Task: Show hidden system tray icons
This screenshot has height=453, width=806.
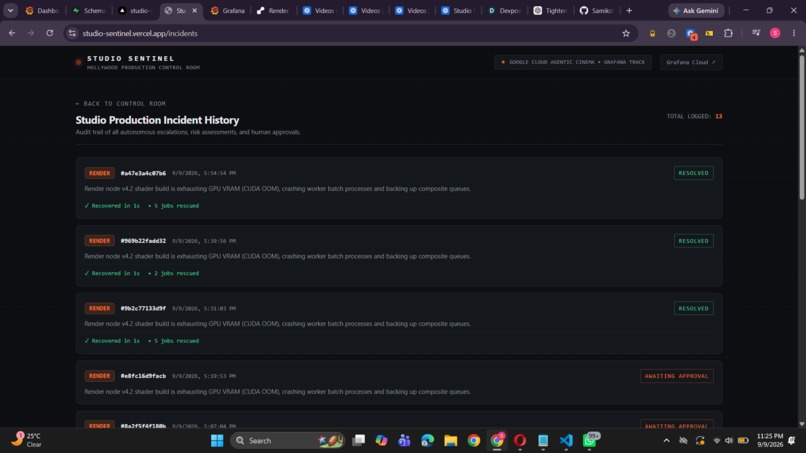Action: point(666,441)
